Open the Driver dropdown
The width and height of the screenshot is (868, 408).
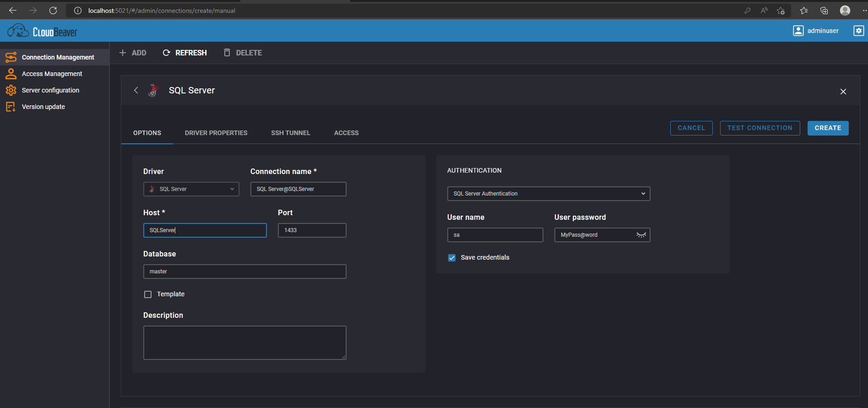coord(191,189)
